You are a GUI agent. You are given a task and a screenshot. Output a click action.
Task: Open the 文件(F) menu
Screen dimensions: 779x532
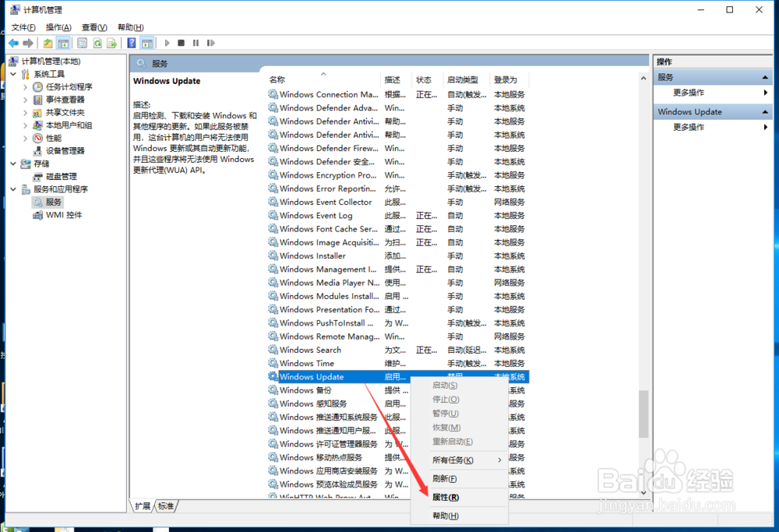pos(23,27)
